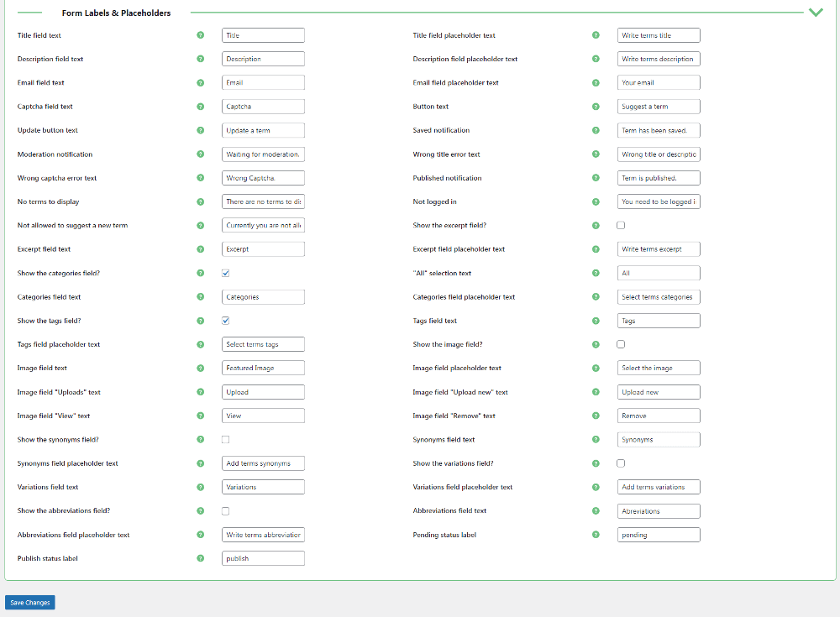Image resolution: width=840 pixels, height=617 pixels.
Task: Click help icon for Not logged in
Action: [x=596, y=201]
